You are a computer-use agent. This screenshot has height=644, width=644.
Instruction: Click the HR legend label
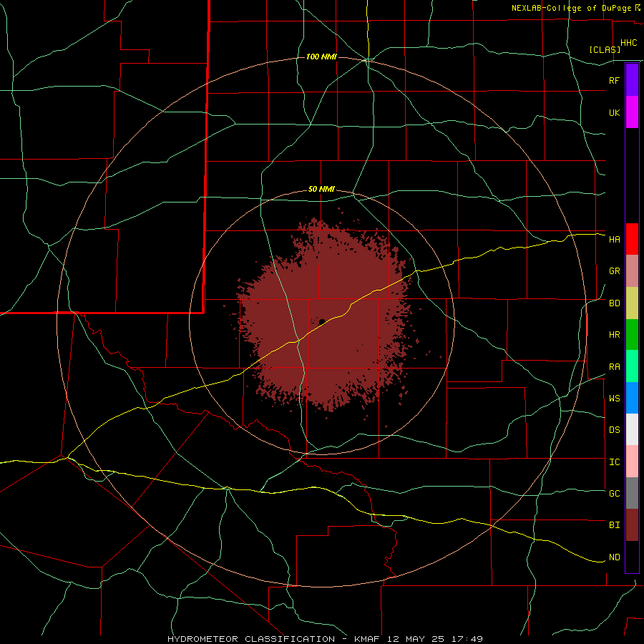(x=614, y=335)
